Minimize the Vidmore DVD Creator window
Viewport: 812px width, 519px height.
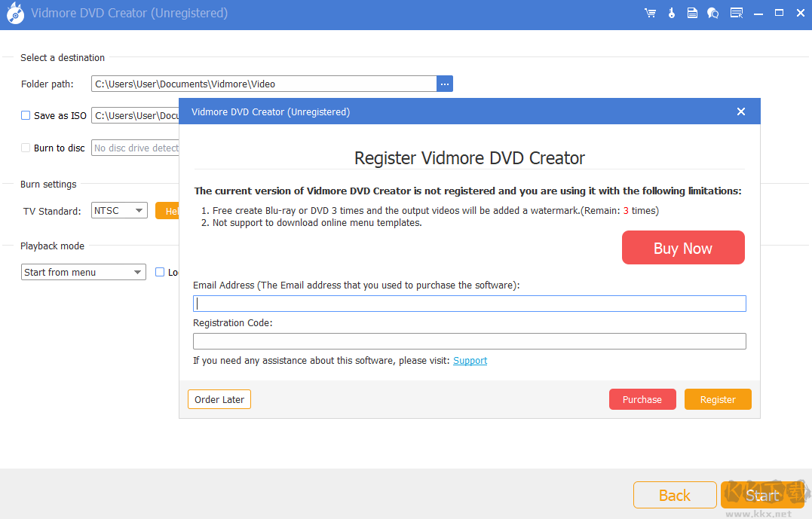pyautogui.click(x=758, y=13)
